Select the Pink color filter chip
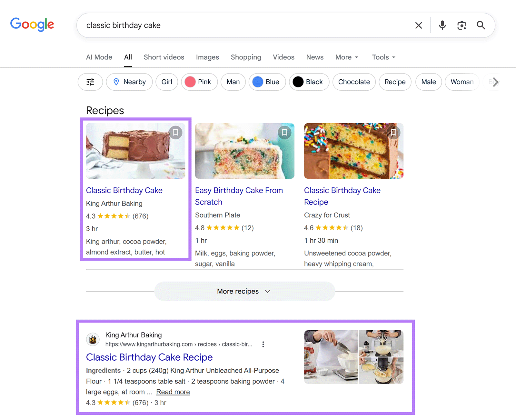Viewport: 516px width, 420px height. 199,82
